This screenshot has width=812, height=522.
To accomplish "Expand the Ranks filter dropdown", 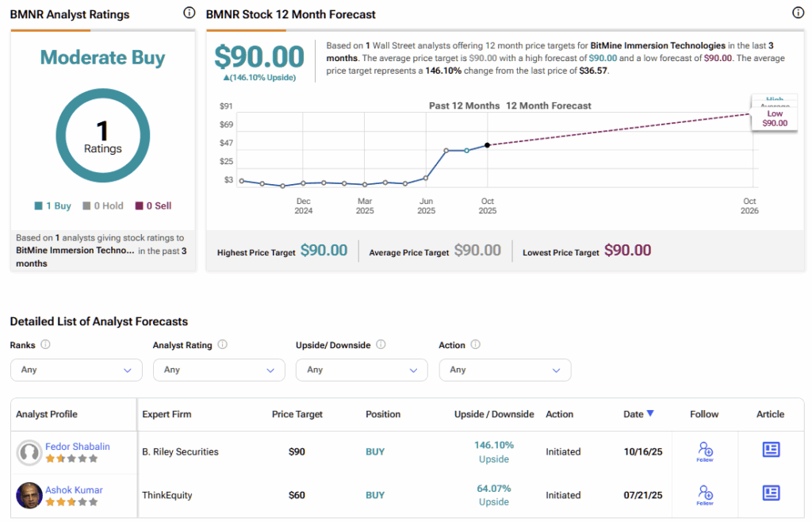I will point(76,370).
